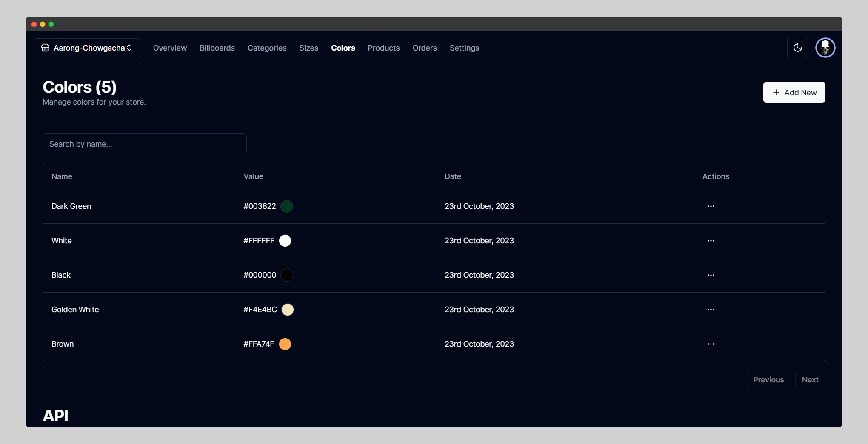Click the Brown #FFA74F swatch
This screenshot has height=444, width=868.
coord(285,344)
